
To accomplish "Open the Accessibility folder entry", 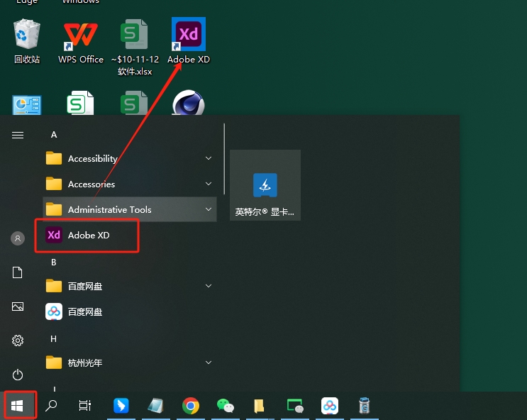I will coord(130,158).
